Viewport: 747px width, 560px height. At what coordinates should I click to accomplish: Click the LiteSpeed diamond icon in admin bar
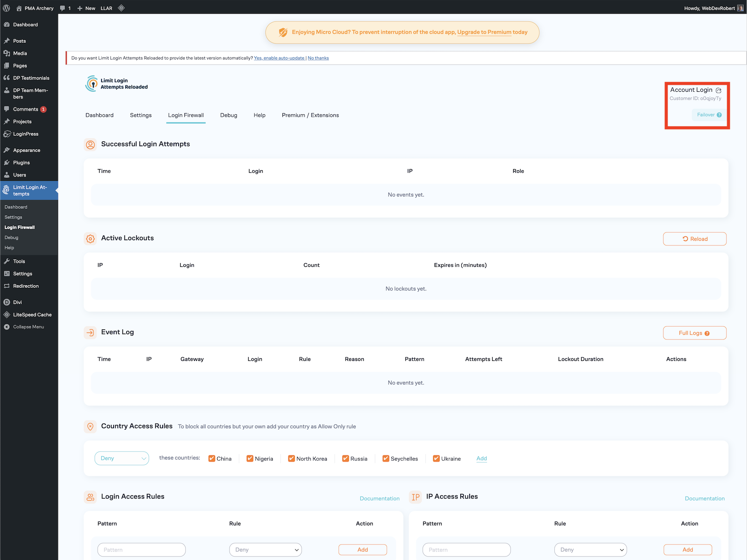(121, 8)
